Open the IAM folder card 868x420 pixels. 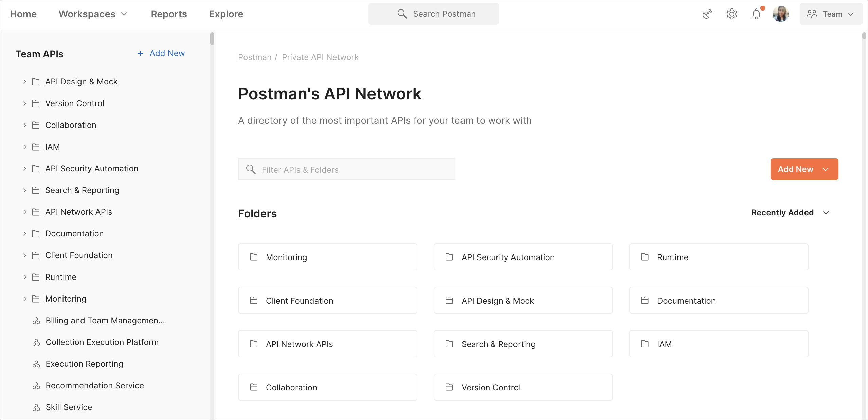pyautogui.click(x=719, y=344)
